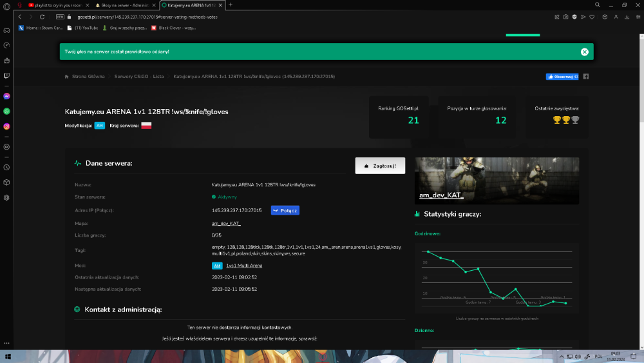Click the map preview image am_dev_KAT_

click(x=497, y=181)
